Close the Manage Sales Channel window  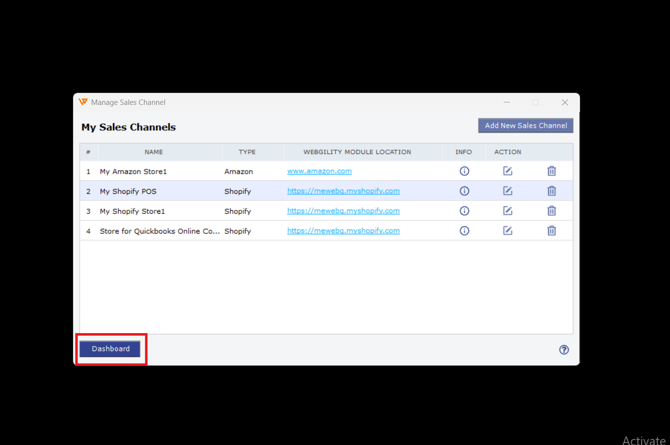[564, 102]
